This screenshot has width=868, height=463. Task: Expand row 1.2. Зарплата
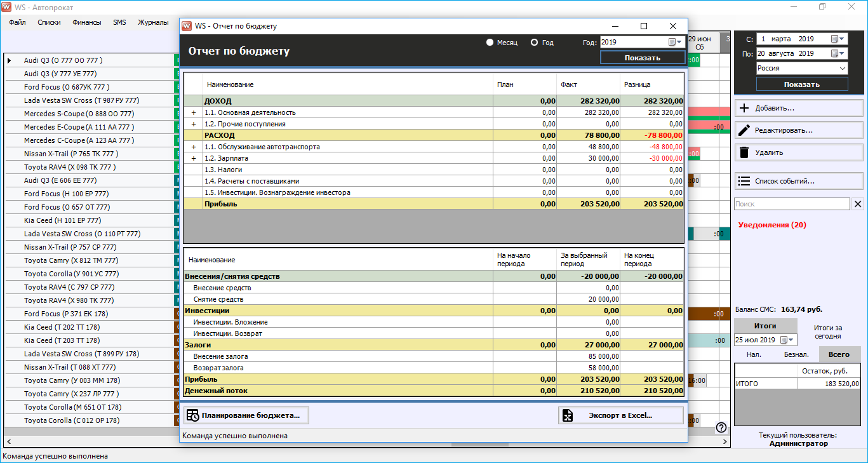(194, 158)
